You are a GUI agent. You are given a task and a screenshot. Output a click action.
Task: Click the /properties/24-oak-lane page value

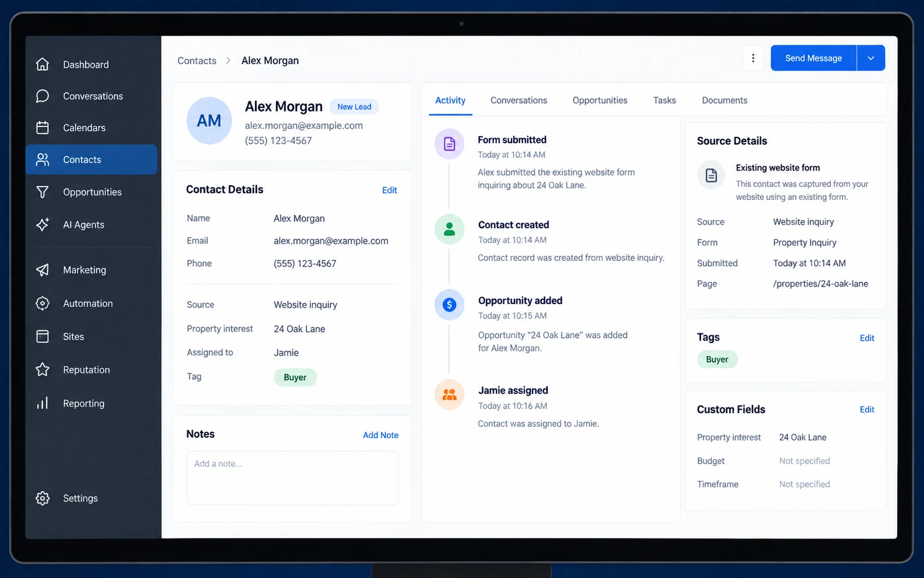(x=820, y=284)
